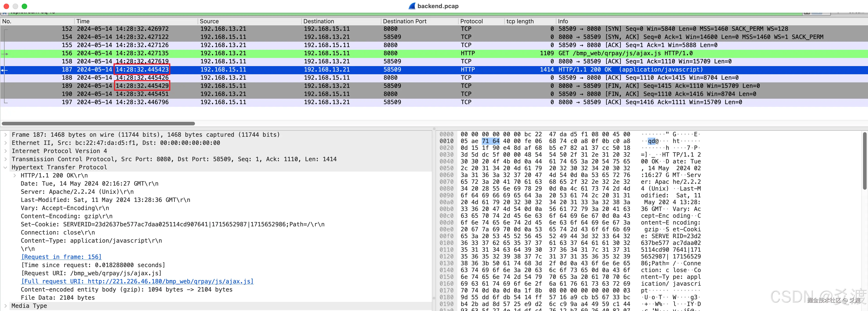Click the packet list horizontal scrollbar
Viewport: 868px width, 311px height.
tap(98, 123)
